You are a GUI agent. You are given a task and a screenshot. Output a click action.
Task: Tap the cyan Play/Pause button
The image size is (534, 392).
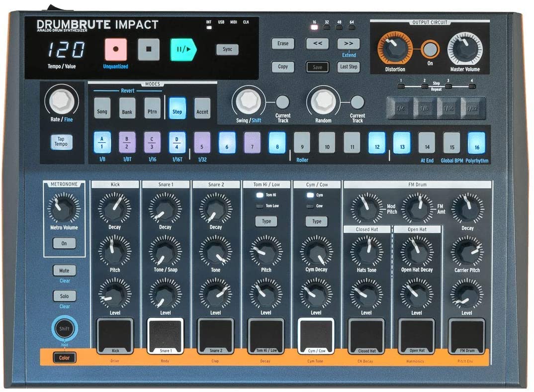(183, 49)
